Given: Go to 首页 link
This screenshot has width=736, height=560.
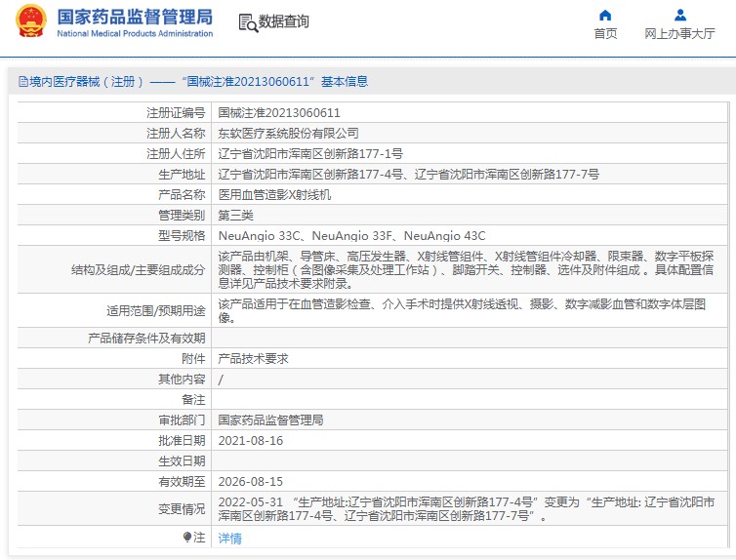Looking at the screenshot, I should pyautogui.click(x=605, y=34).
